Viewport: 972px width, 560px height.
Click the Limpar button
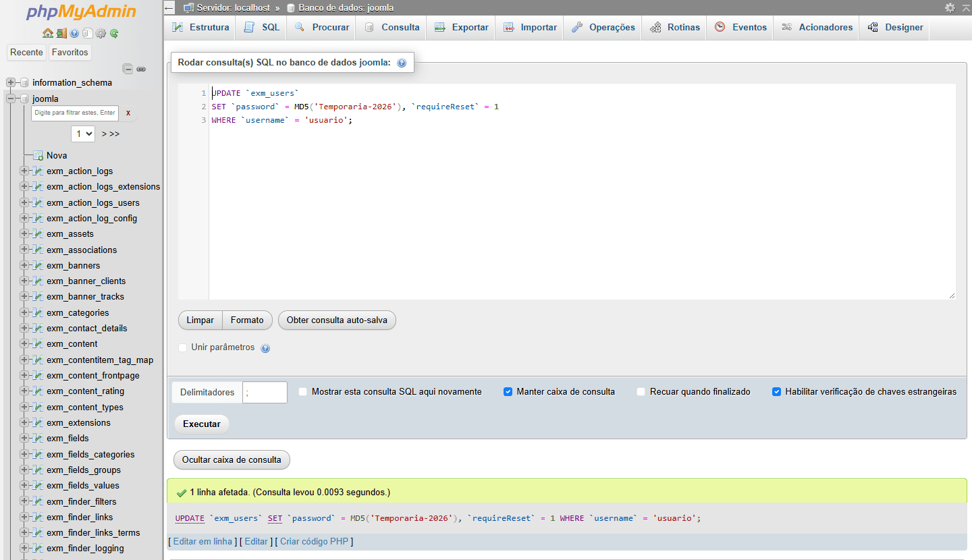[x=200, y=320]
